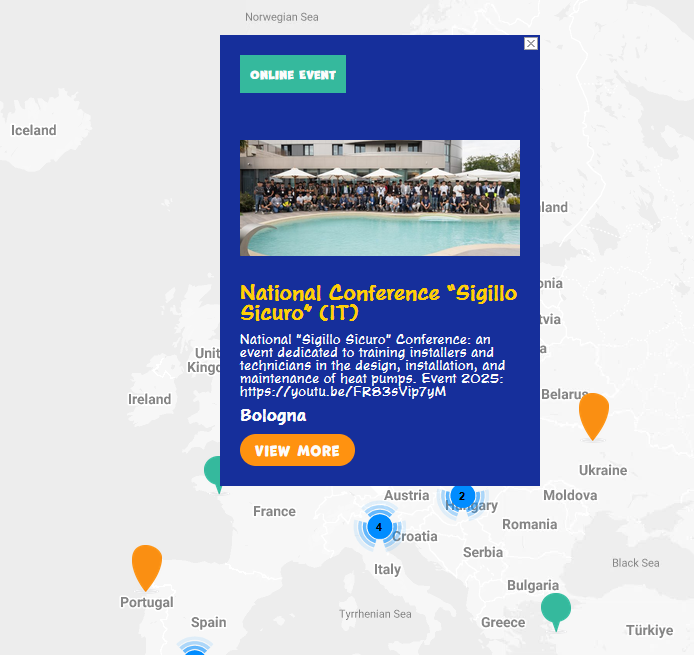Click the Bulgaria map label

[533, 585]
